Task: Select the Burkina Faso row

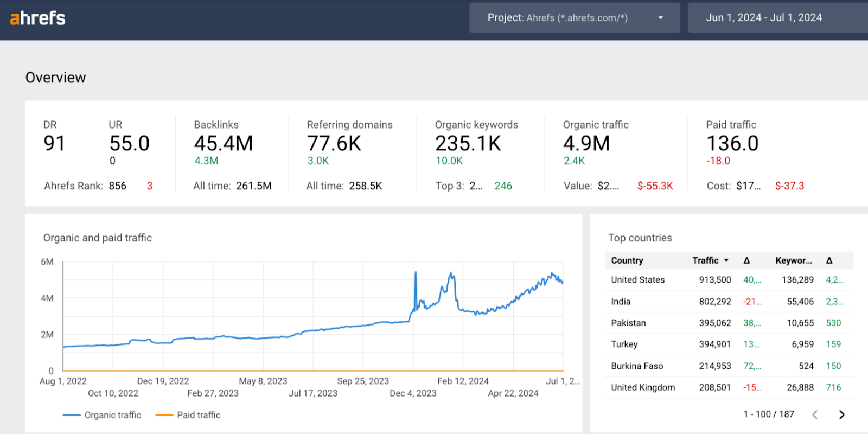Action: tap(729, 366)
